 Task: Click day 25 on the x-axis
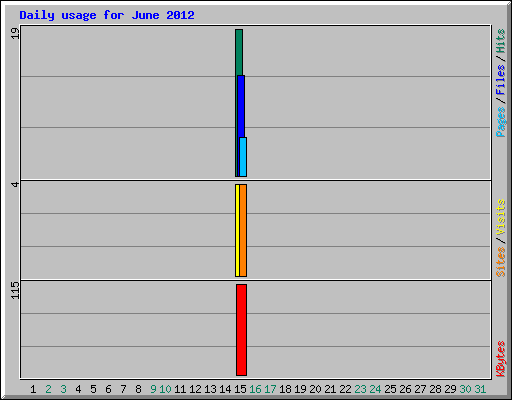coord(390,389)
